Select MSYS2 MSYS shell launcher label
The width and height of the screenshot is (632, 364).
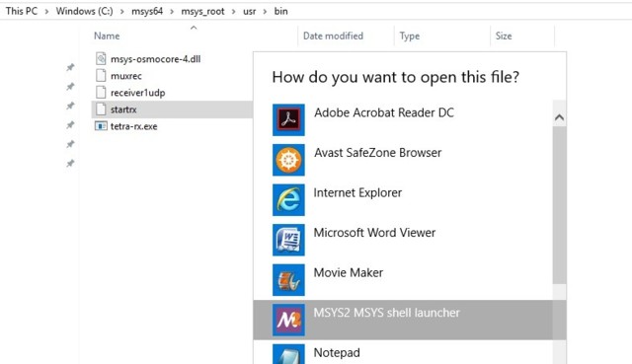pos(386,313)
